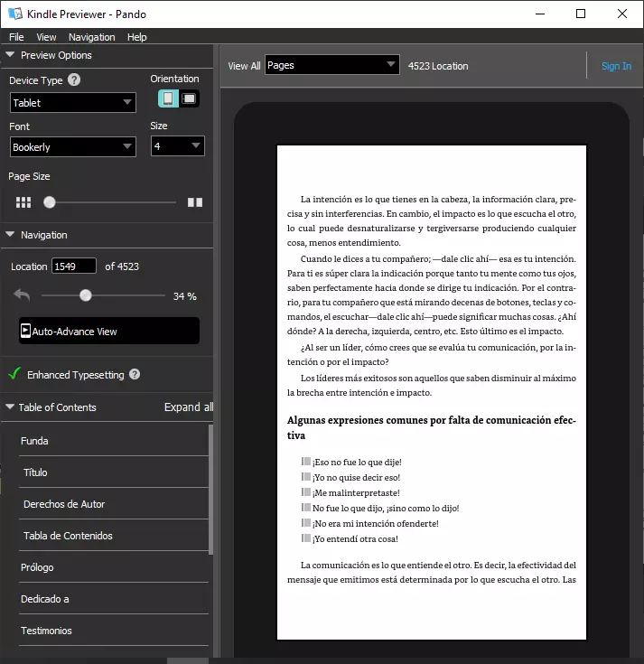Viewport: 644px width, 664px height.
Task: Click the Enhanced Typesetting help icon
Action: click(135, 374)
